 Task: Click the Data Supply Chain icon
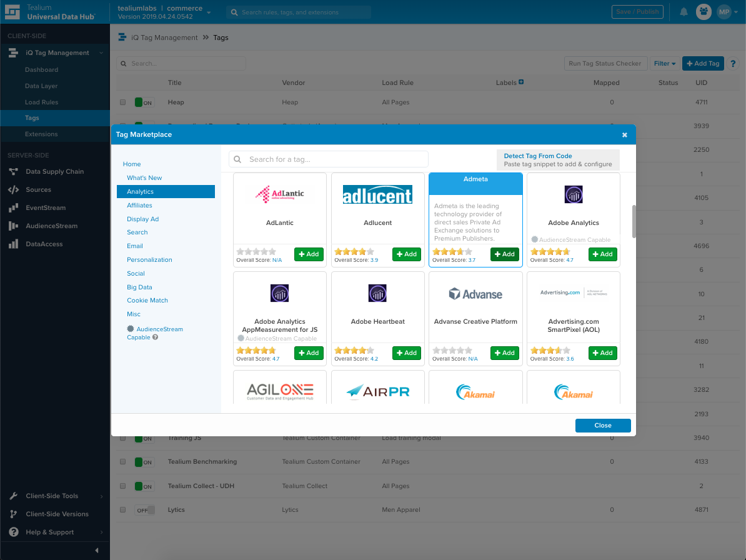coord(13,171)
